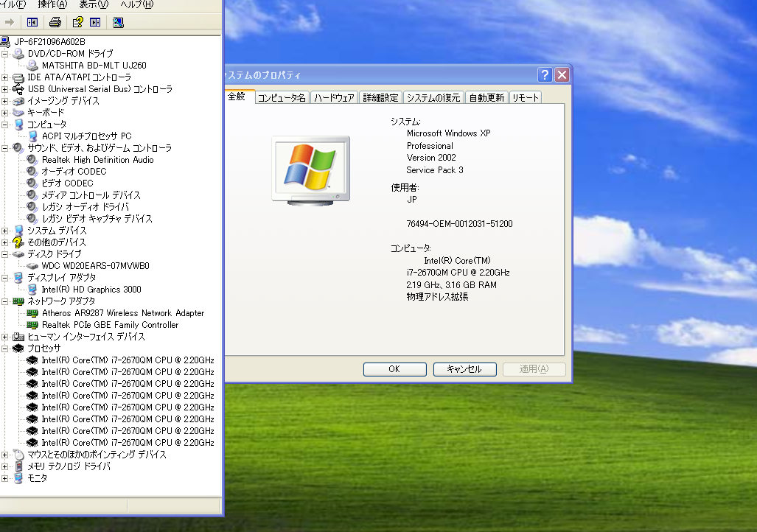This screenshot has height=532, width=757.
Task: Select the JP-6F21096A602B root computer icon
Action: (5, 42)
